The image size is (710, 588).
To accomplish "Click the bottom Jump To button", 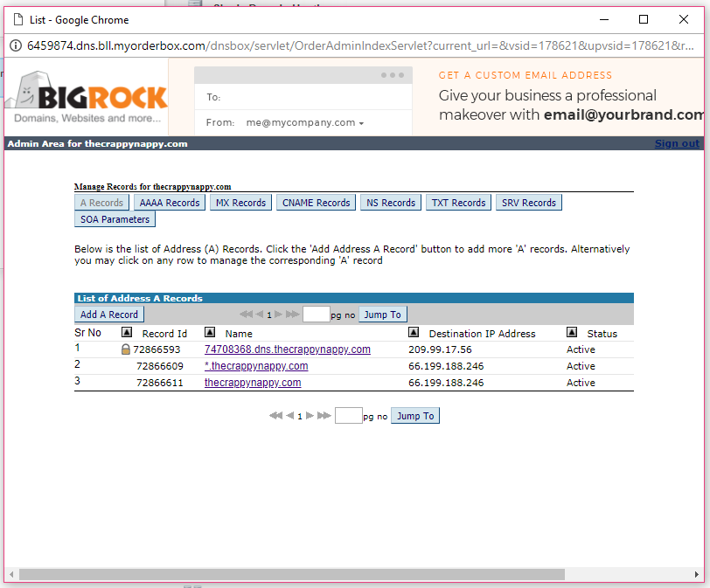I will click(415, 416).
